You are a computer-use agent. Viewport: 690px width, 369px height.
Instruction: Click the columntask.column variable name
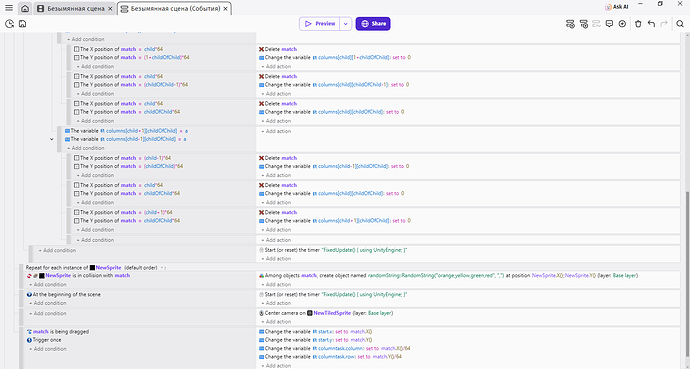coord(341,349)
